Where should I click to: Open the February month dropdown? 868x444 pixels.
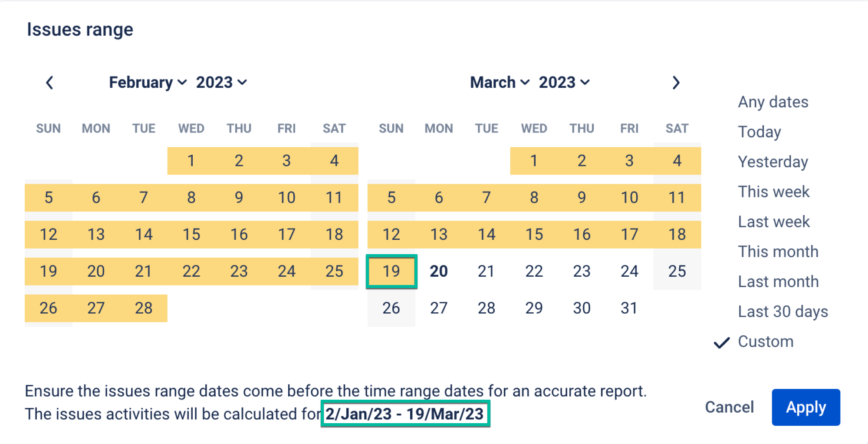[148, 83]
